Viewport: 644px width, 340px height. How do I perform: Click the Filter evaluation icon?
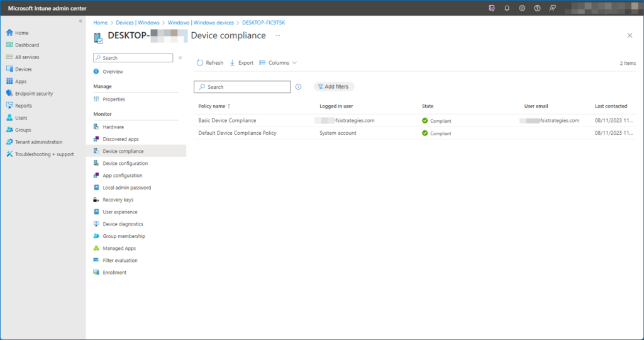coord(96,260)
